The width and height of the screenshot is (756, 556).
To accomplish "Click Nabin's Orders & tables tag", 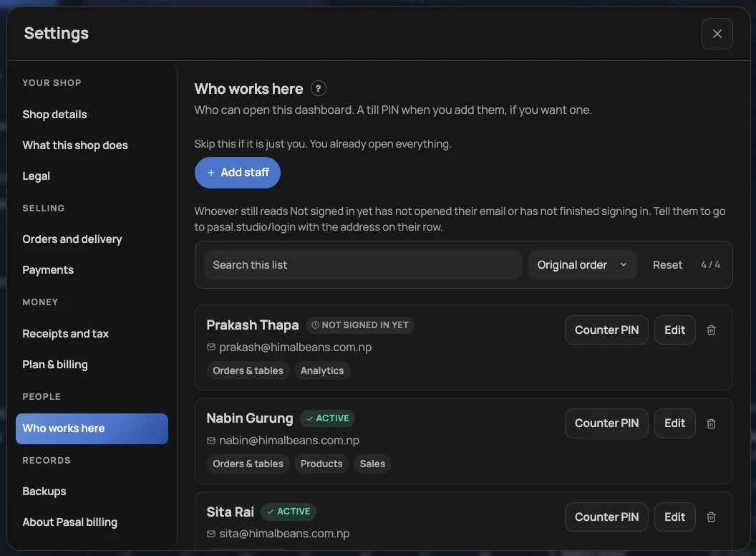I will click(x=248, y=464).
